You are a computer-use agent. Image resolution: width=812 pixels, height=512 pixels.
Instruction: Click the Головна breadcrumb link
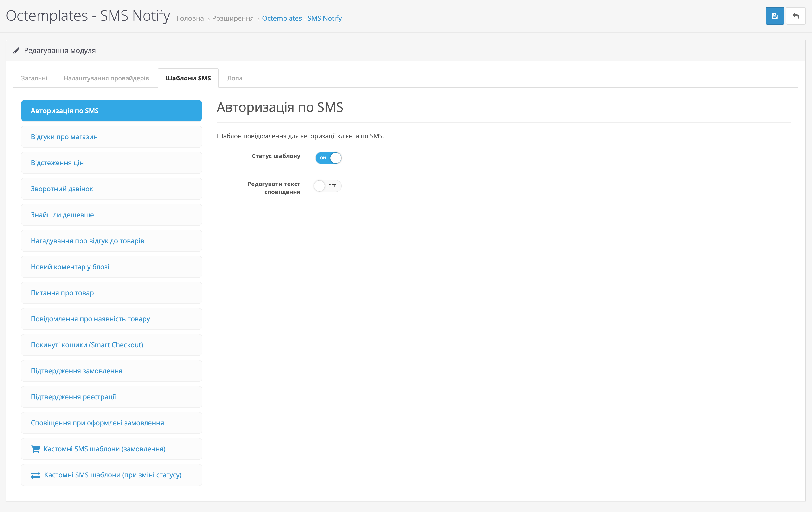(190, 18)
